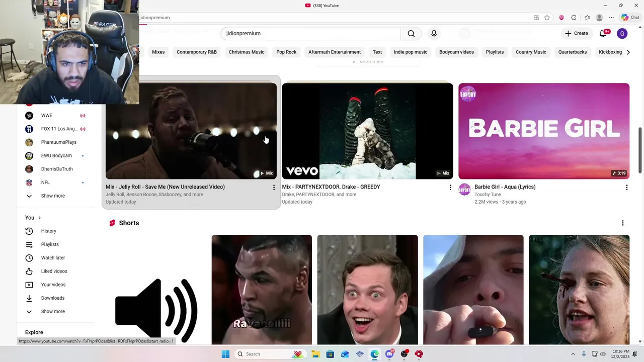The image size is (644, 362).
Task: Open options menu for Jelly Roll mix
Action: pos(274,188)
